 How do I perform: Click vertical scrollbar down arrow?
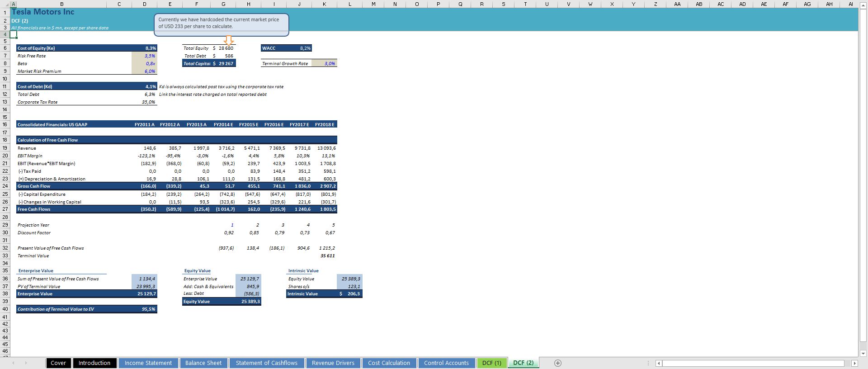click(x=863, y=353)
